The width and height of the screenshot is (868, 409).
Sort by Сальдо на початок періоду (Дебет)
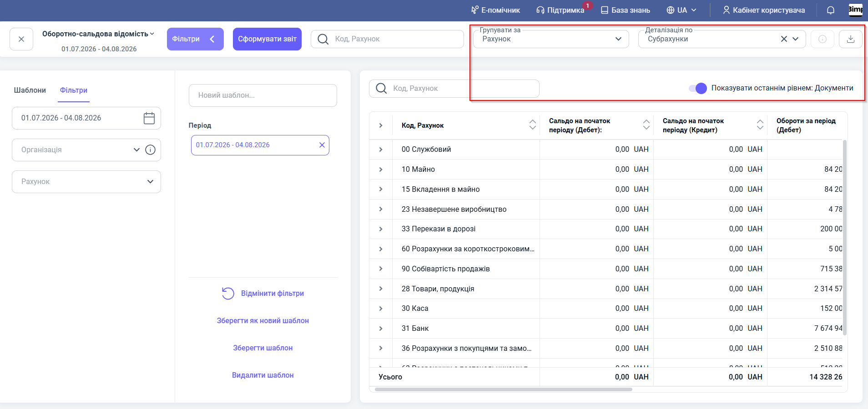[646, 125]
